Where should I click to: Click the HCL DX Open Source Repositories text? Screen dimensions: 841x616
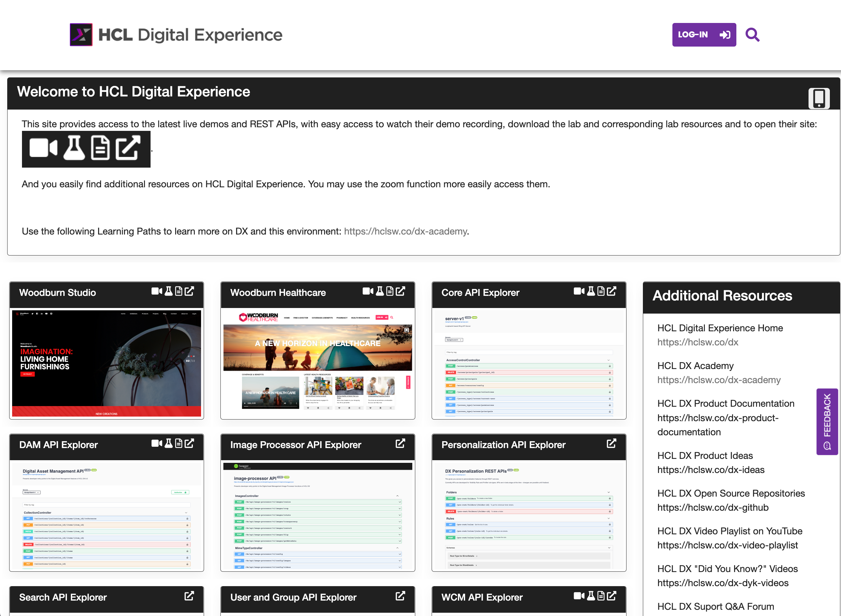[x=731, y=493]
